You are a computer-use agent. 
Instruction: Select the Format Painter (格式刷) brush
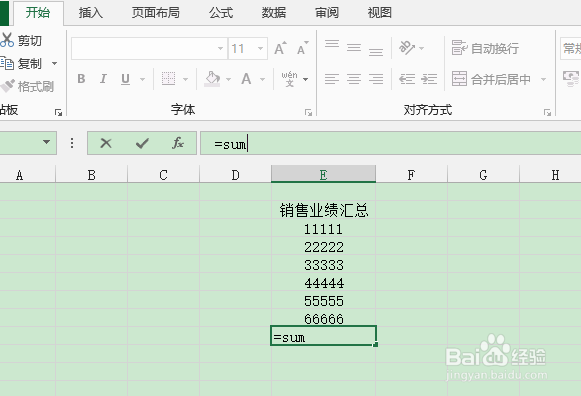pyautogui.click(x=7, y=86)
